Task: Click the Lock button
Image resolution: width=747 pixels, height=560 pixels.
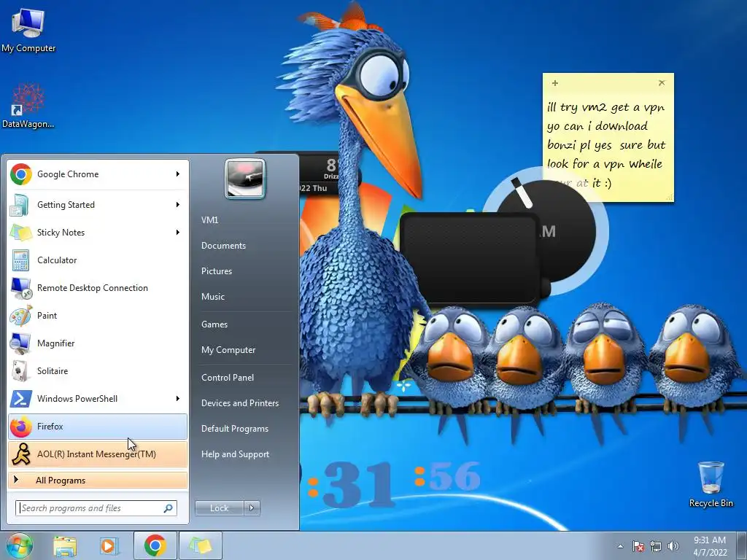Action: (x=219, y=508)
